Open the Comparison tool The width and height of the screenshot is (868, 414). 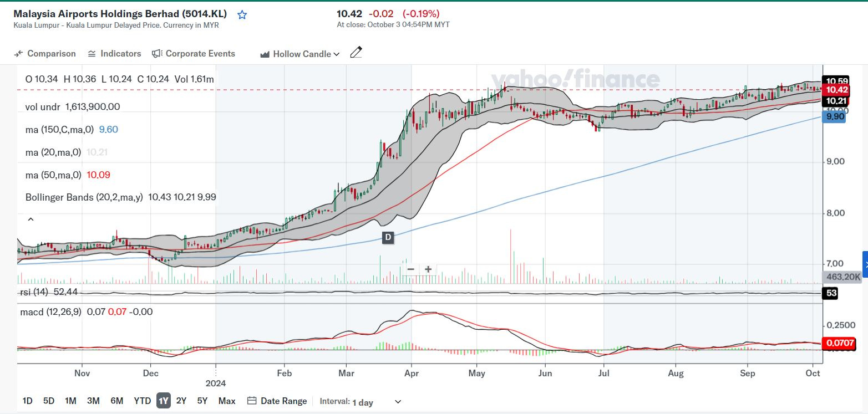pos(44,54)
